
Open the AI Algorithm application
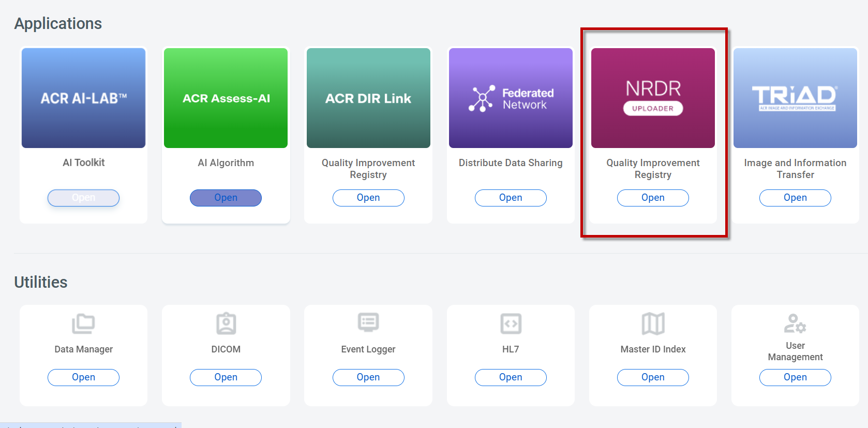point(226,198)
